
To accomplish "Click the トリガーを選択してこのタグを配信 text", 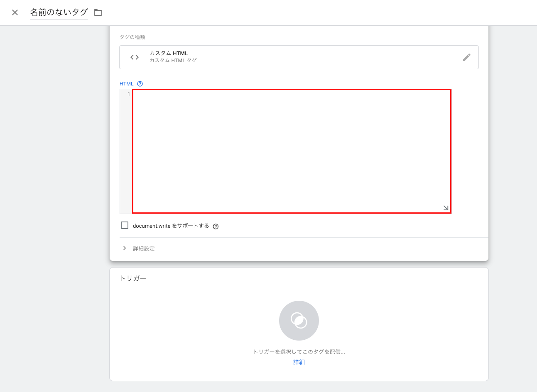I will [x=299, y=352].
